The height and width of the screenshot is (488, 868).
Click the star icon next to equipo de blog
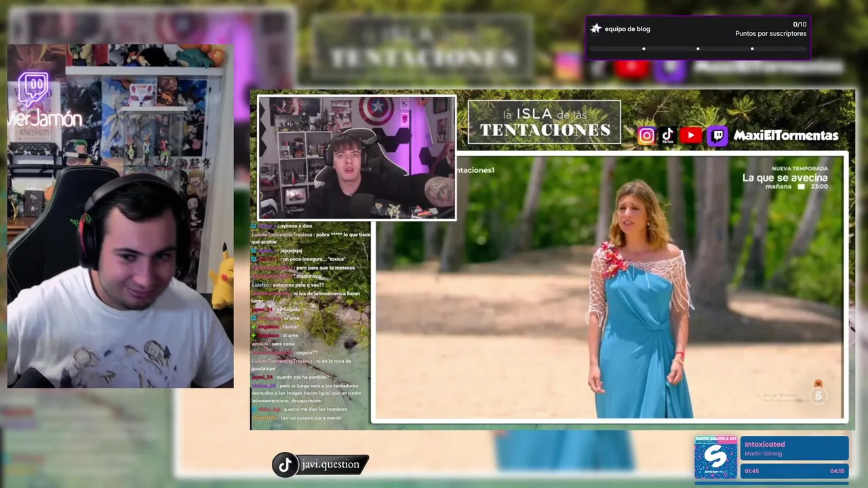pyautogui.click(x=596, y=28)
